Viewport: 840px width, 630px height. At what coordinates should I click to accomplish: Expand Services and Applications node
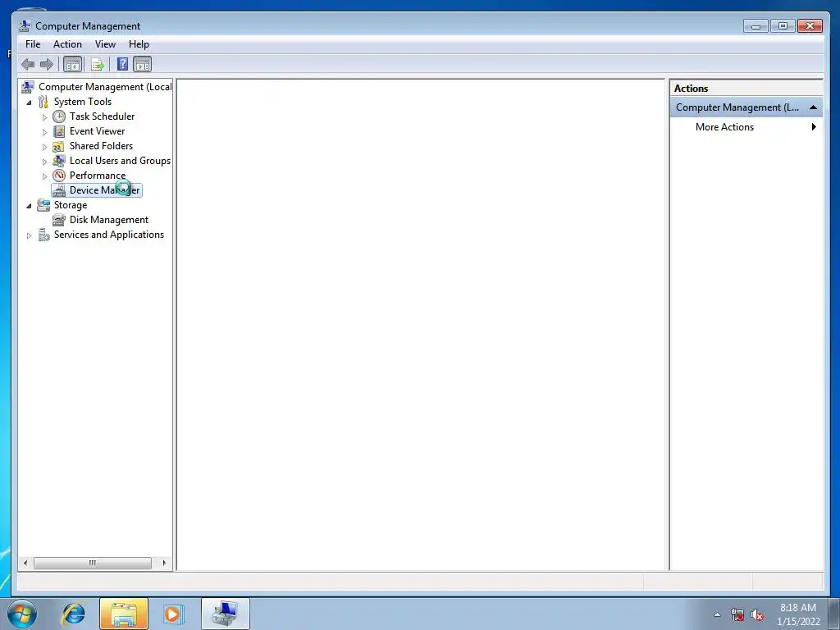pos(29,235)
